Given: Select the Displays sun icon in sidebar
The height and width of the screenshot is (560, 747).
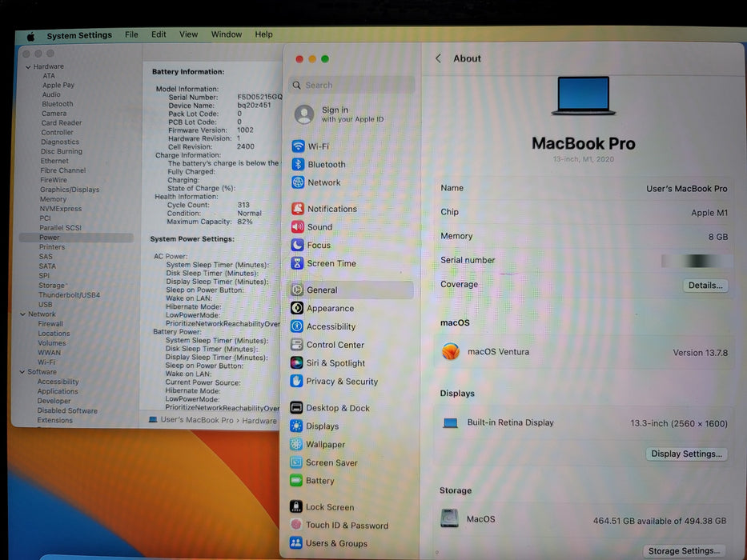Looking at the screenshot, I should (x=296, y=426).
